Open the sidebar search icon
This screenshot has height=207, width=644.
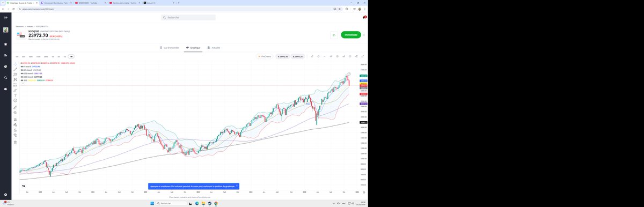click(5, 78)
